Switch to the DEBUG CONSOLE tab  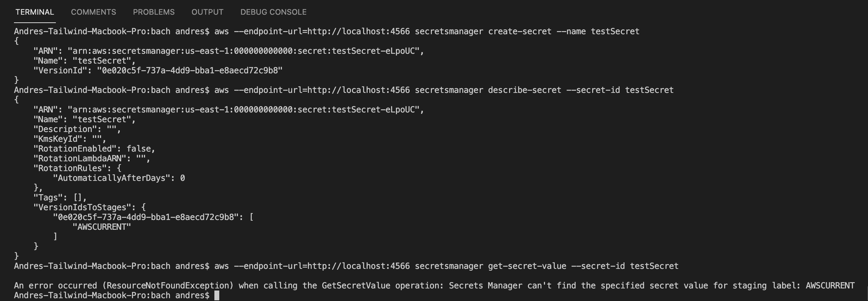pos(273,12)
